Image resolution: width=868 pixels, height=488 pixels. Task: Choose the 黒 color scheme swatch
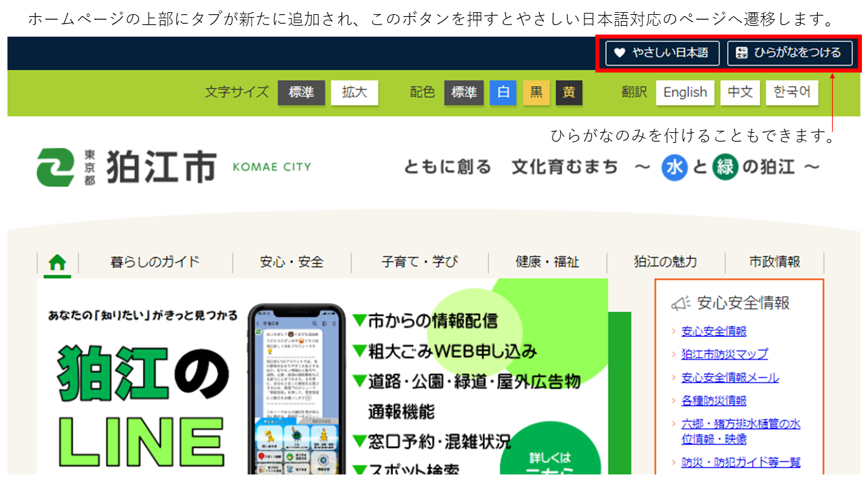(536, 93)
